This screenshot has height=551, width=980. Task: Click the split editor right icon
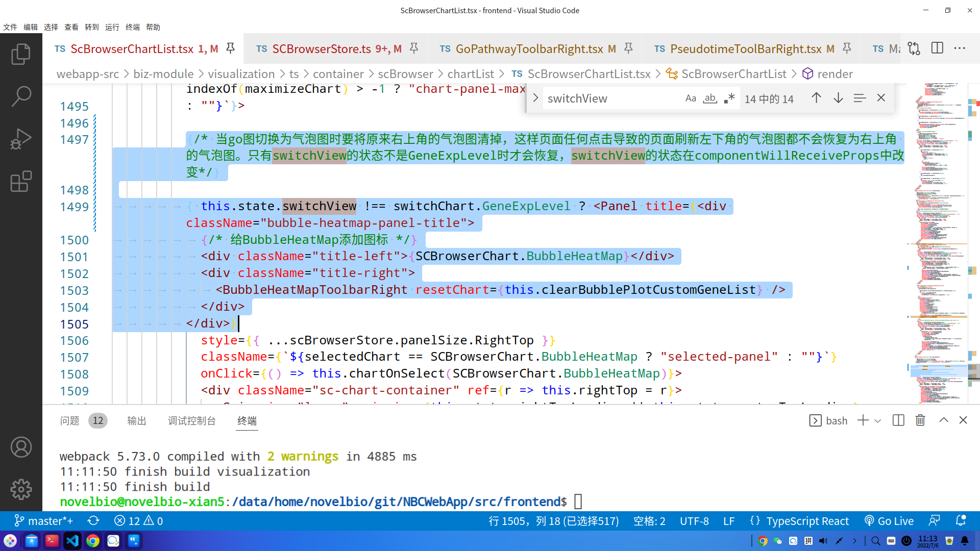click(x=937, y=48)
